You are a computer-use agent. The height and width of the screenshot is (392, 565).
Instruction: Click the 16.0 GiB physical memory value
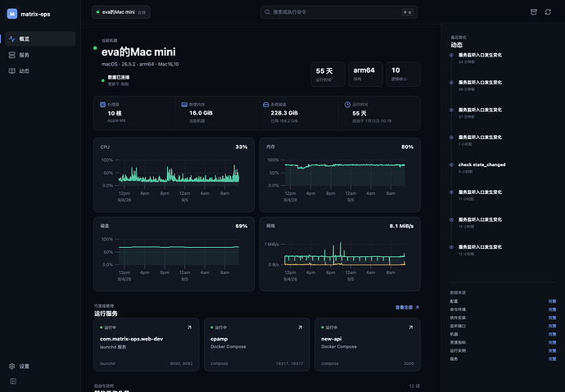tap(201, 113)
